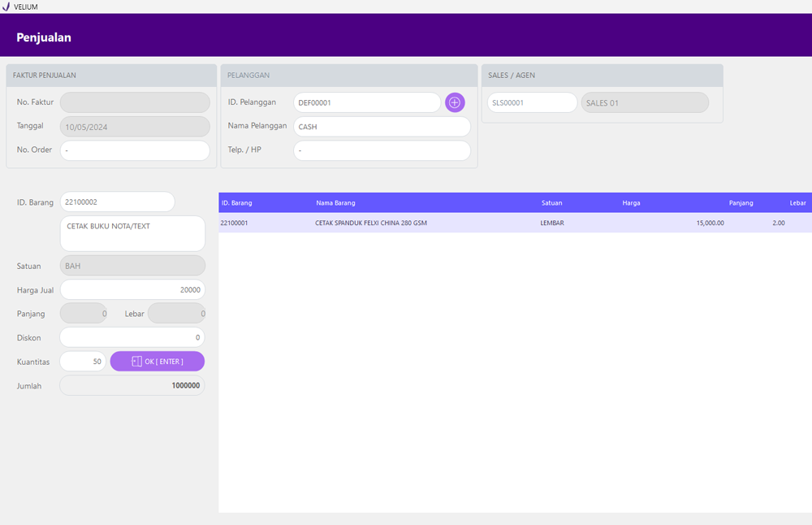Click the ID. Barang input field
Screen dimensions: 812x525
pos(117,202)
